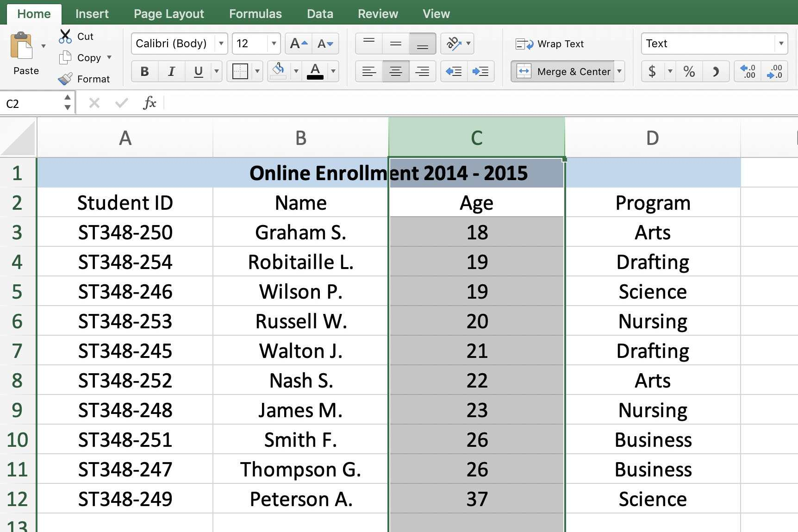Increase the cell indent
The width and height of the screenshot is (798, 532).
tap(480, 71)
